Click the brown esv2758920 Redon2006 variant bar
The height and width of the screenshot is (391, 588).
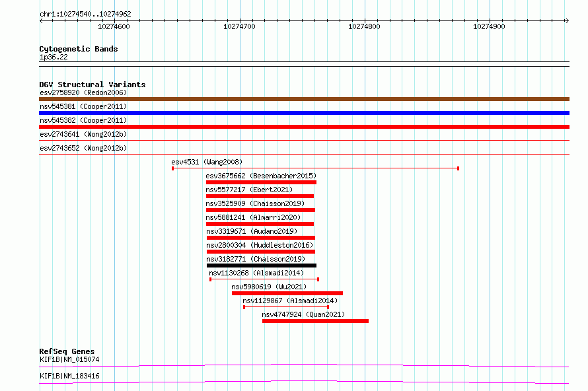(x=304, y=99)
